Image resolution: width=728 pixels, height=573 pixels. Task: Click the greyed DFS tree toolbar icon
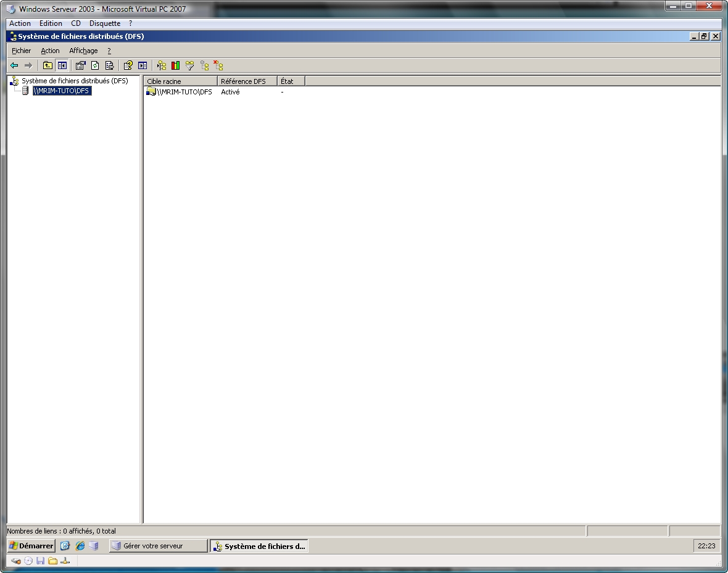(204, 65)
